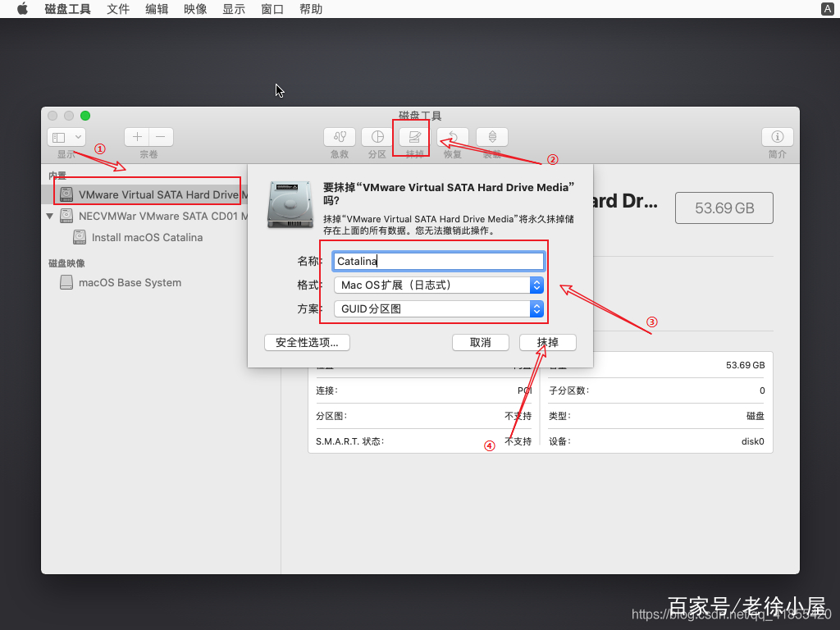Click the disk0 device value
This screenshot has width=840, height=630.
click(x=753, y=441)
